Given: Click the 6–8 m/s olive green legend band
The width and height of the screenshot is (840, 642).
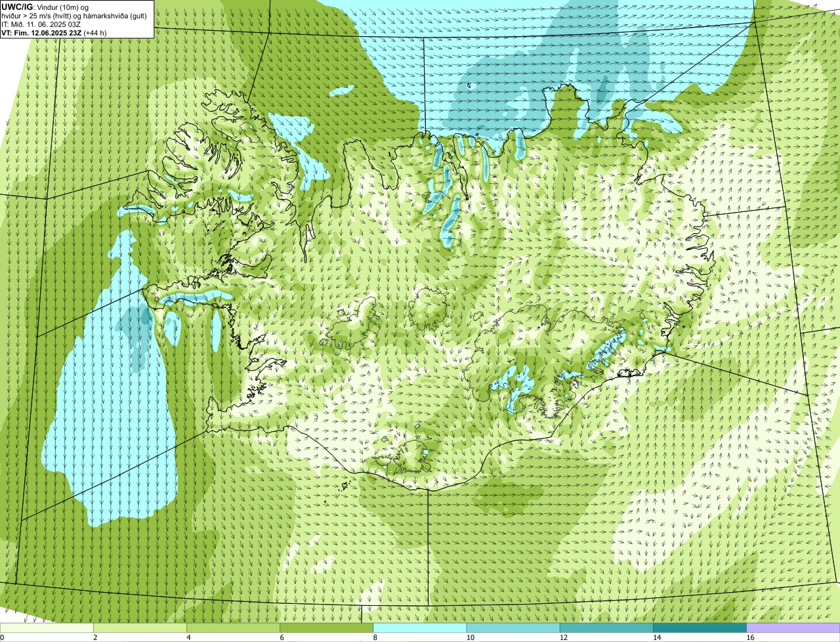Looking at the screenshot, I should pos(326,628).
